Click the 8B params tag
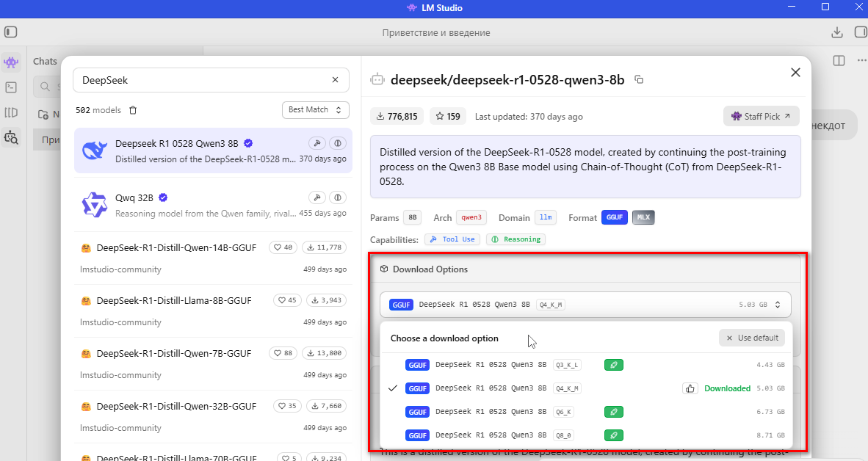Image resolution: width=868 pixels, height=461 pixels. (413, 217)
